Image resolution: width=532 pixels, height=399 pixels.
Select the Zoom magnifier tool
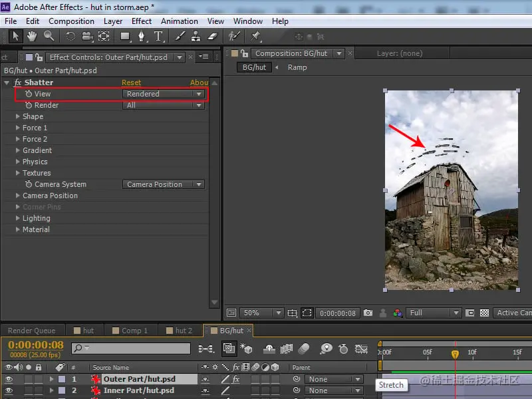pyautogui.click(x=49, y=37)
